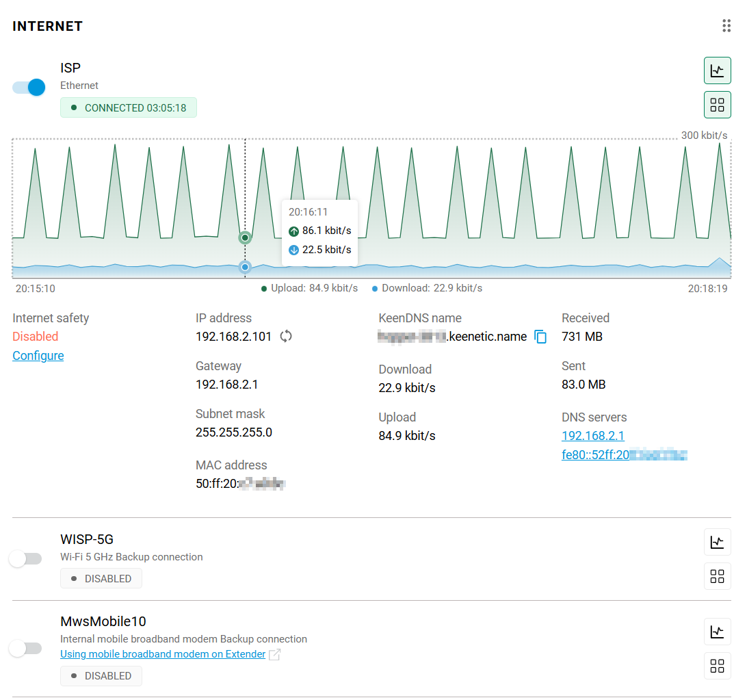Enable the MwsMobile10 modem connection
This screenshot has width=747, height=700.
[x=25, y=648]
